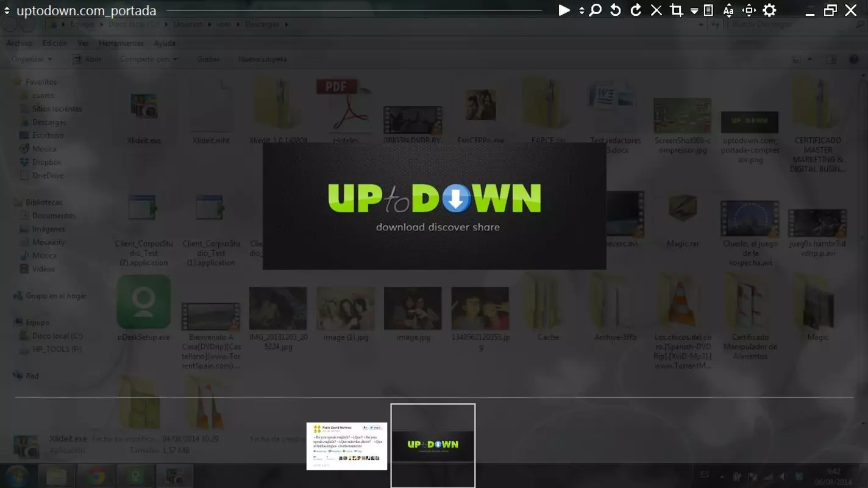Screen dimensions: 868x488
Task: Select HP_TOOLS (F:) in the sidebar
Action: [x=57, y=350]
